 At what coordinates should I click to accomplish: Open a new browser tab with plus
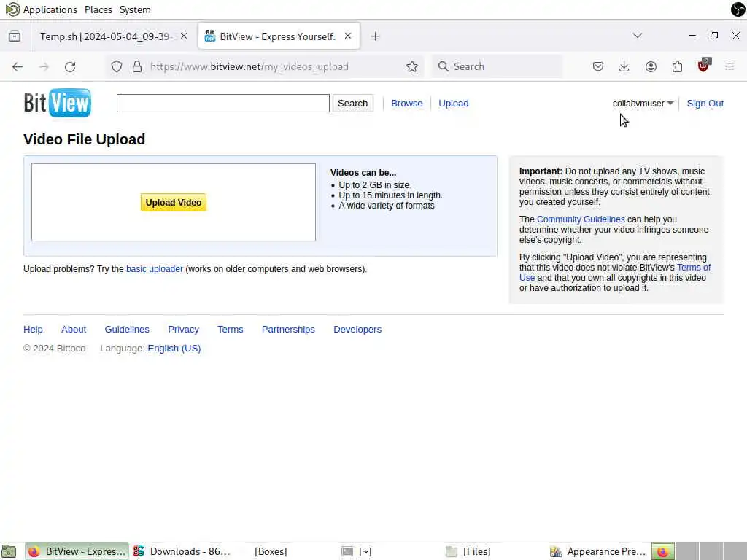click(375, 36)
